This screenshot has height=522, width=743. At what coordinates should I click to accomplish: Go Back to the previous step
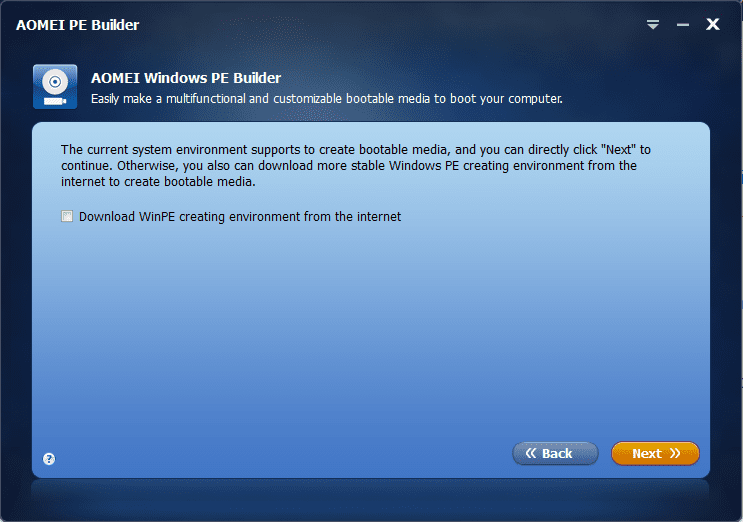tap(555, 453)
